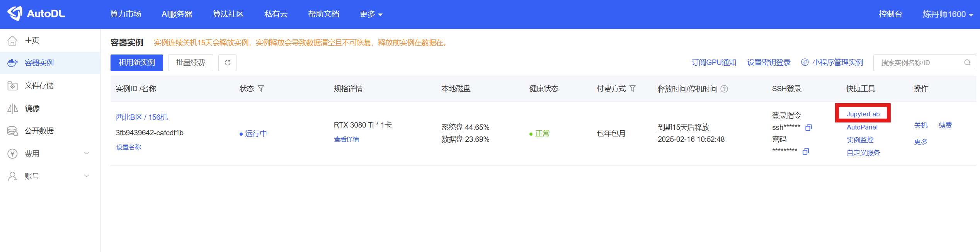Screen dimensions: 980x252
Task: Click the refresh icon button
Action: (227, 63)
